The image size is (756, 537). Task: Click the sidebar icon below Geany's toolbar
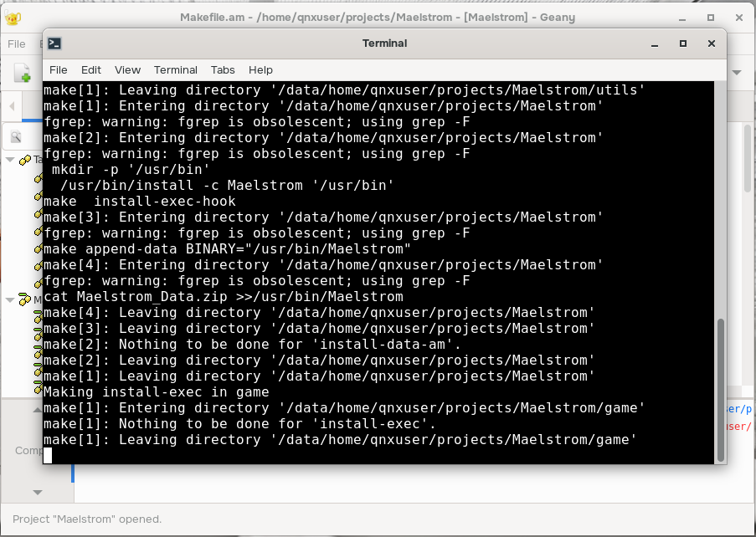tap(16, 136)
